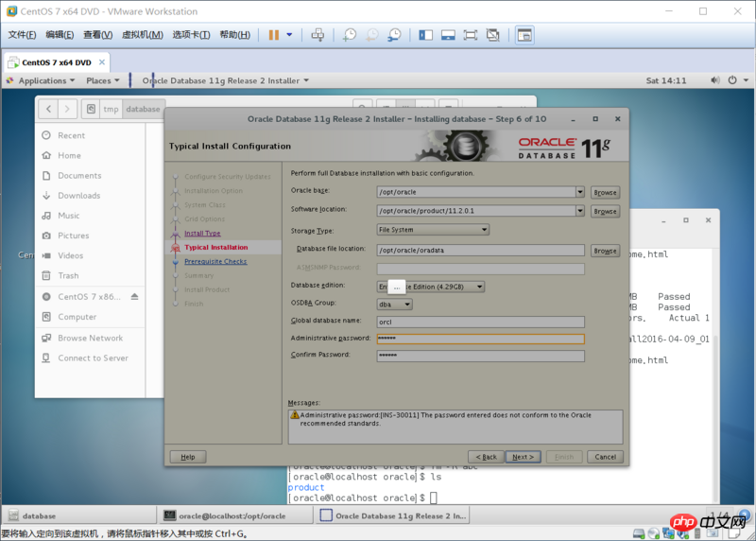The width and height of the screenshot is (756, 541).
Task: Switch to Unity mode icon
Action: (x=492, y=35)
